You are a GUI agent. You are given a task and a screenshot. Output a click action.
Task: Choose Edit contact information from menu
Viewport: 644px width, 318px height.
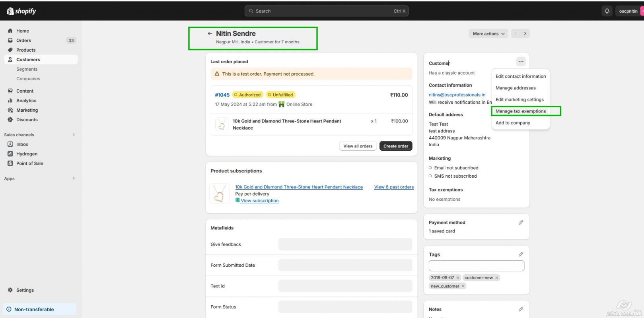point(520,76)
